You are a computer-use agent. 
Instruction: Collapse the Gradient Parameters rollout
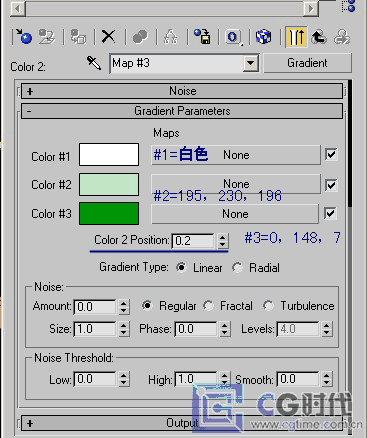(182, 111)
